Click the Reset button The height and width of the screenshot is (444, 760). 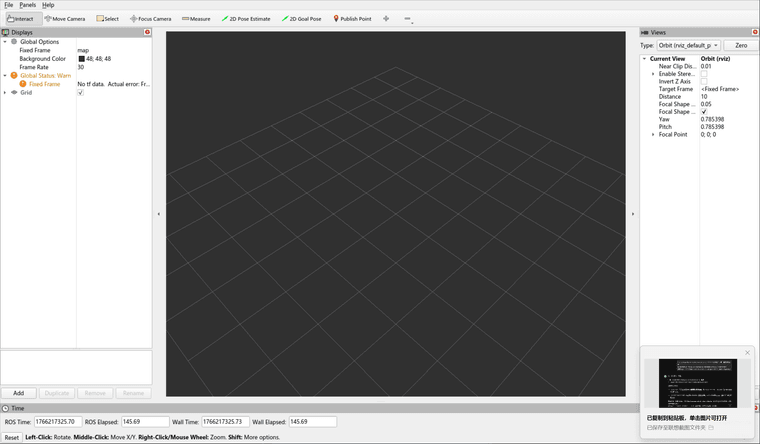[x=12, y=437]
